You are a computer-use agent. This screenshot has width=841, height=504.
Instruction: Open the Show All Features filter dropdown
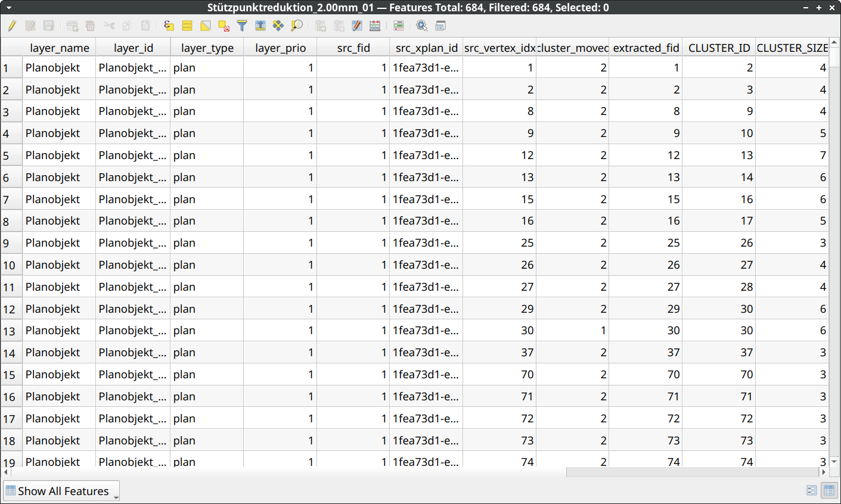(62, 491)
